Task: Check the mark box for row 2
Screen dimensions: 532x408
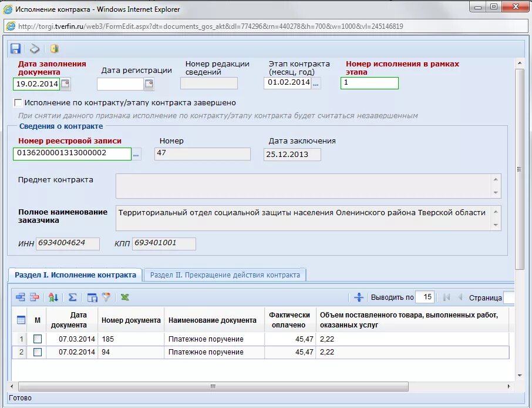Action: 38,352
